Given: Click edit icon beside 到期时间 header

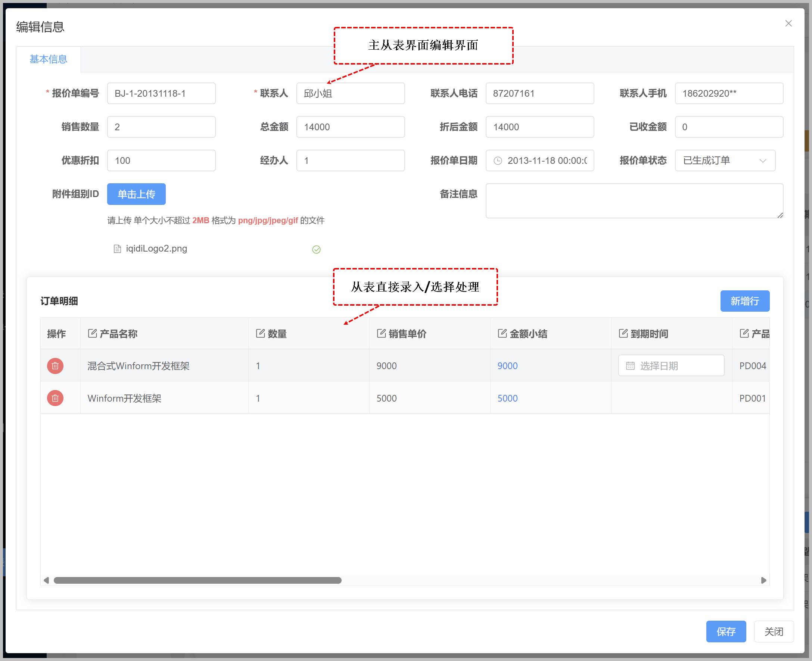Looking at the screenshot, I should tap(623, 334).
